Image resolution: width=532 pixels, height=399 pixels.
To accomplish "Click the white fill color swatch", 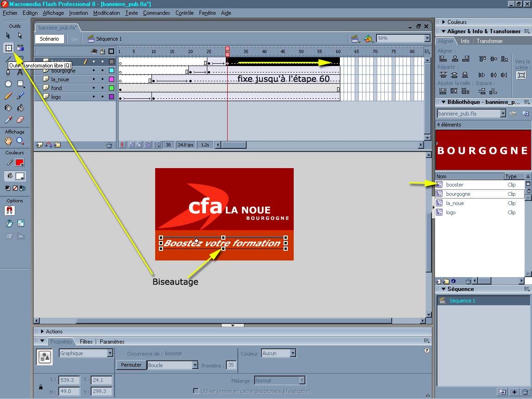I will click(x=20, y=176).
